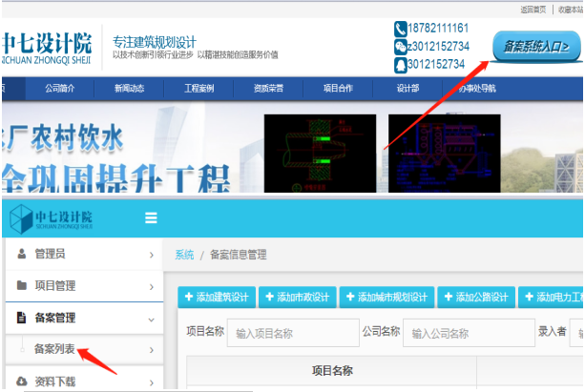Open the 项目合作 menu item

tap(338, 89)
